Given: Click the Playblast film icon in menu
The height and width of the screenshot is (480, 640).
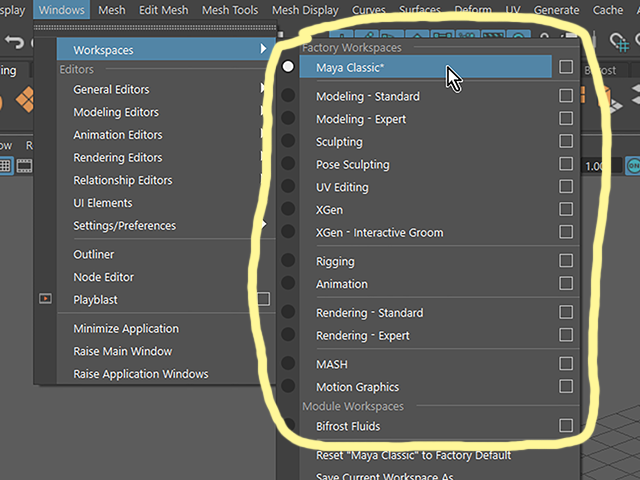Looking at the screenshot, I should coord(45,299).
